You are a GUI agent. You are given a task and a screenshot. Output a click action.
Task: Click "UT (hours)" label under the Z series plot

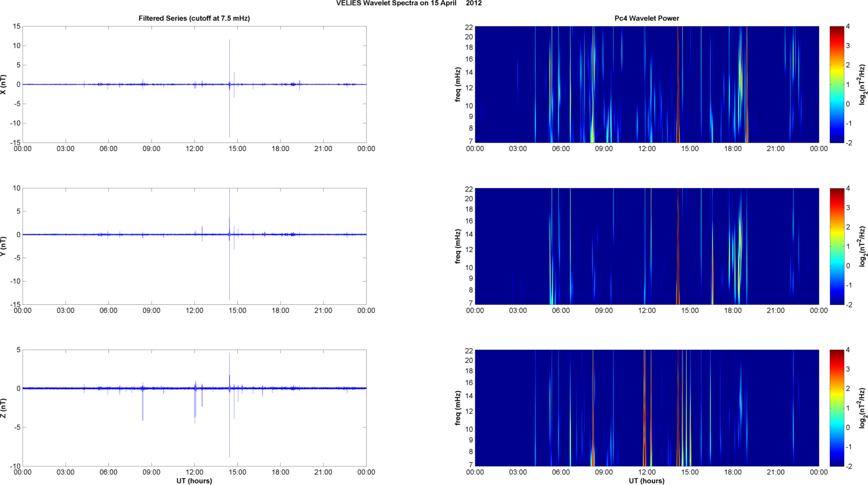[x=194, y=480]
